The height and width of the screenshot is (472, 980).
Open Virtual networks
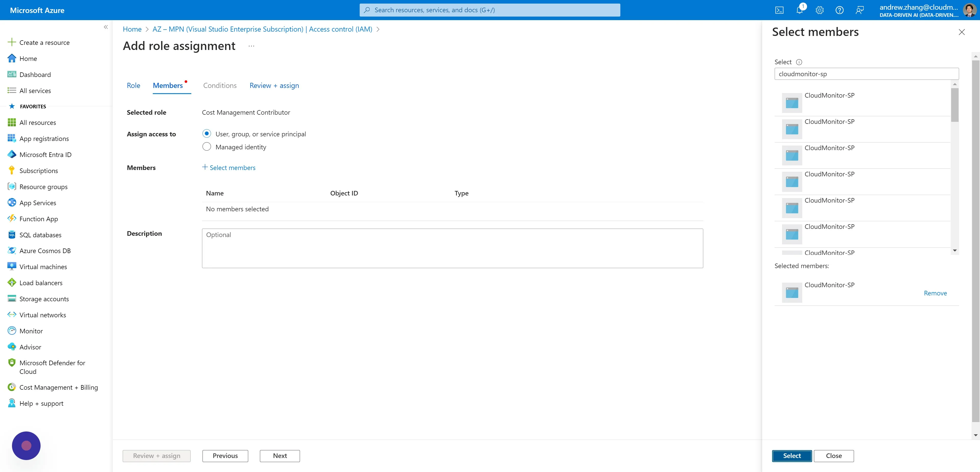pyautogui.click(x=43, y=315)
